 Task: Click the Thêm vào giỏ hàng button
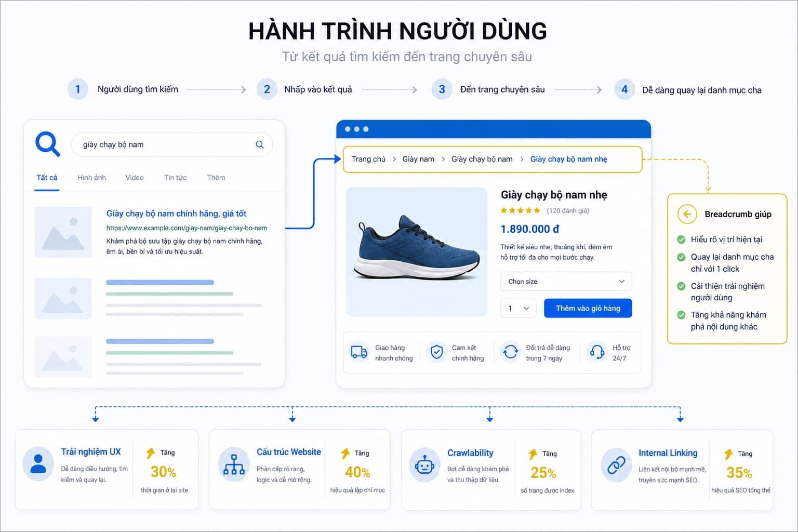click(x=588, y=308)
